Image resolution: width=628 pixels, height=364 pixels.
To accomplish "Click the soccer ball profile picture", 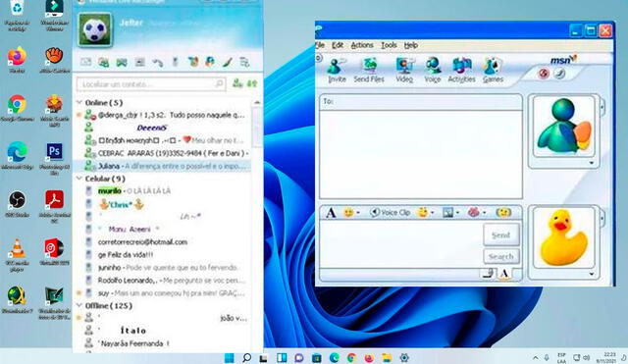I will point(95,29).
